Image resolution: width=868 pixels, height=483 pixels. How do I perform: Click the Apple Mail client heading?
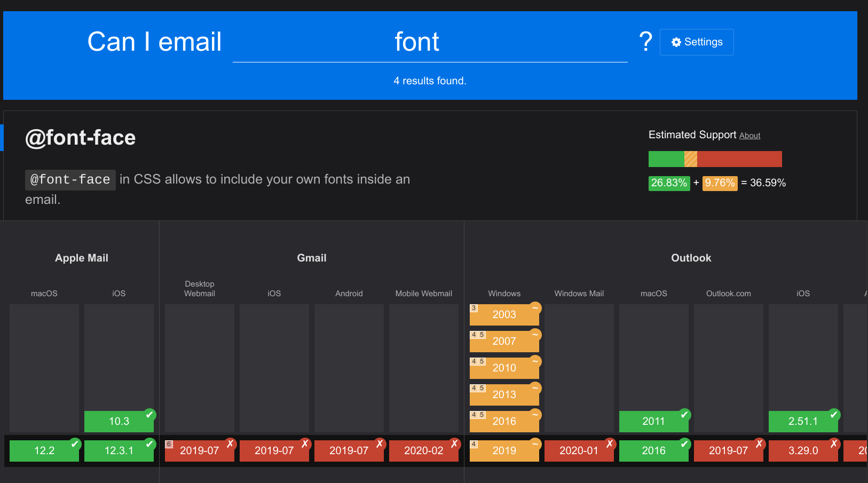point(82,258)
